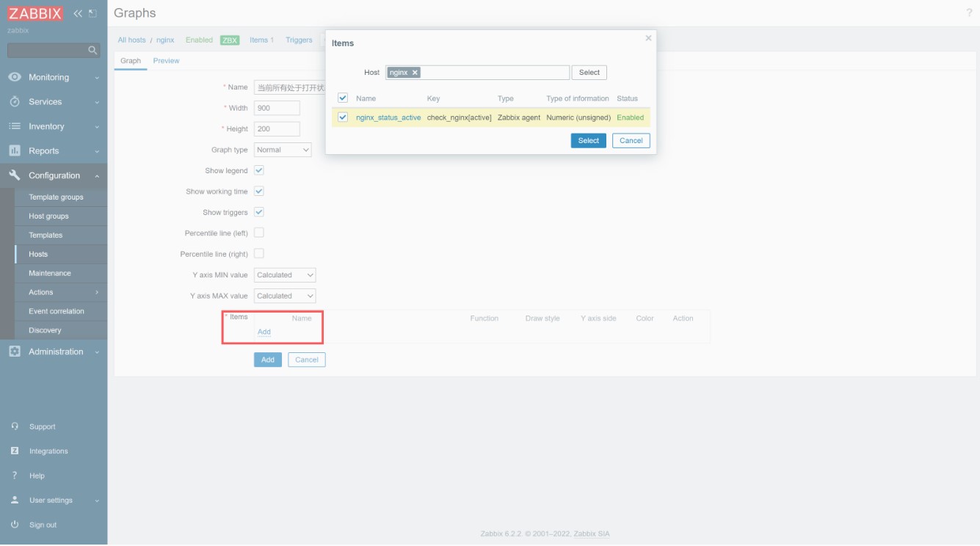Image resolution: width=980 pixels, height=546 pixels.
Task: Expand the Services menu
Action: 97,102
